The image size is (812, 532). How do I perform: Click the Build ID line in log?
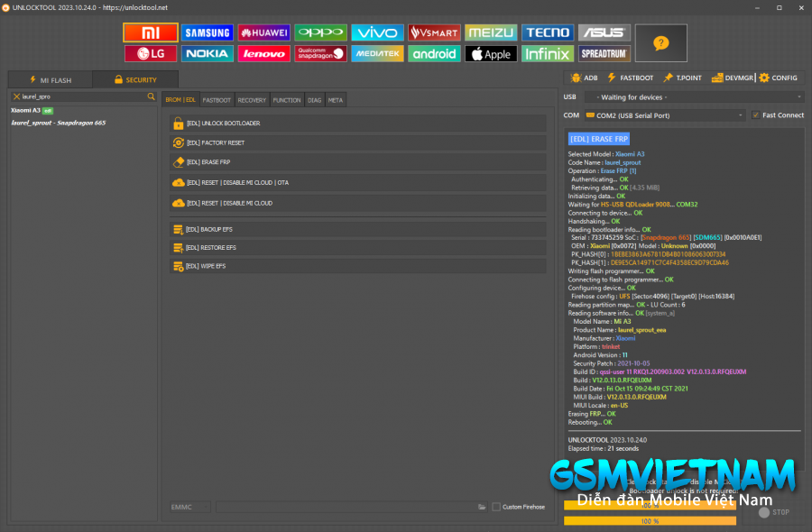click(660, 371)
